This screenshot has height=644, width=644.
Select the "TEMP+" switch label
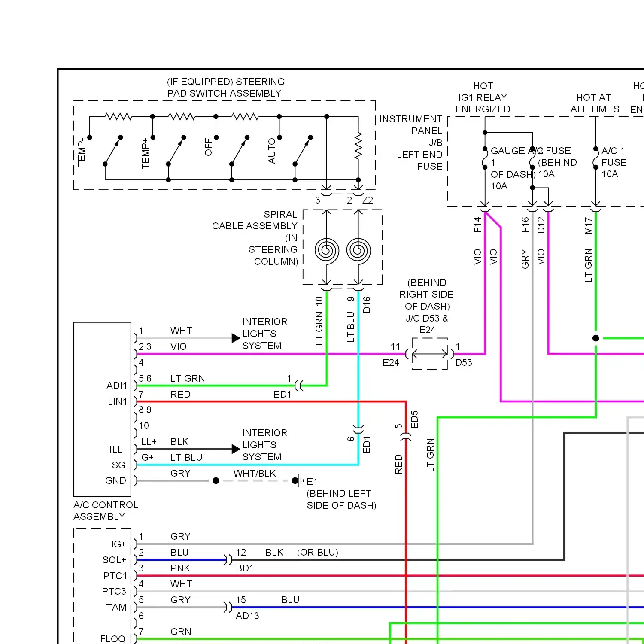[145, 153]
